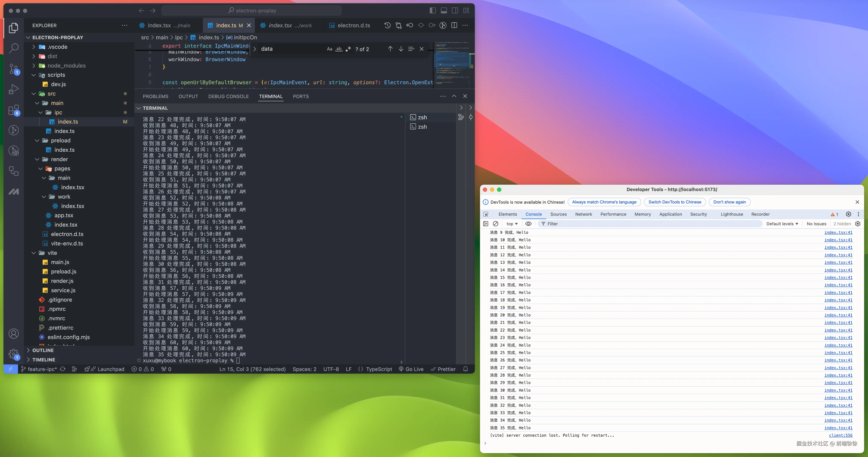Click the split editor right icon
868x457 pixels.
pyautogui.click(x=454, y=25)
